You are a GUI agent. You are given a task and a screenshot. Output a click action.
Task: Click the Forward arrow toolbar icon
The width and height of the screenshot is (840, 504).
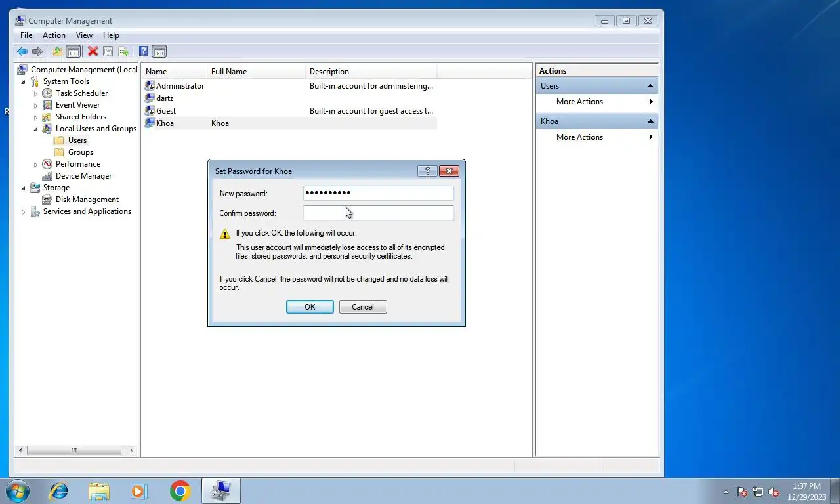point(37,51)
